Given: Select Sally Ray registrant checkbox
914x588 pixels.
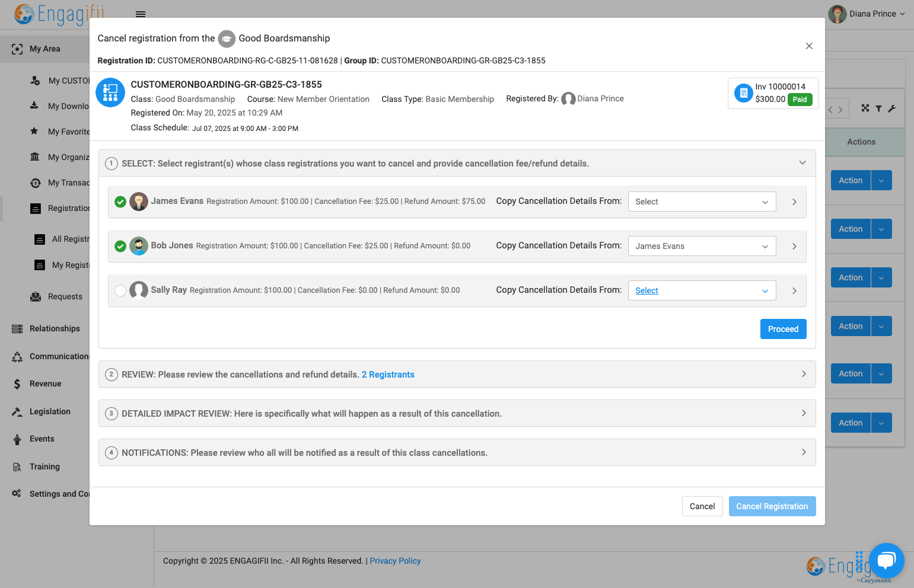Looking at the screenshot, I should pos(120,290).
